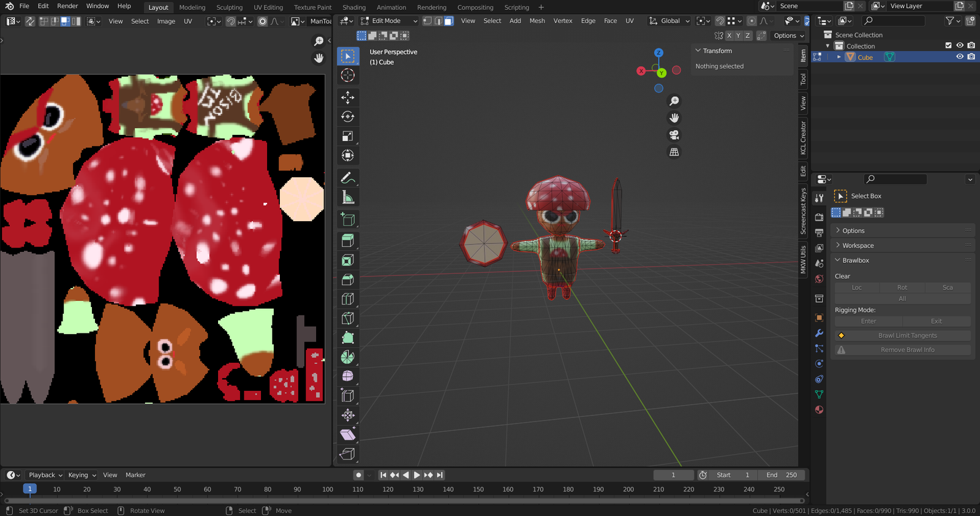Switch to the UV Editing workspace tab
The height and width of the screenshot is (516, 980).
point(268,7)
